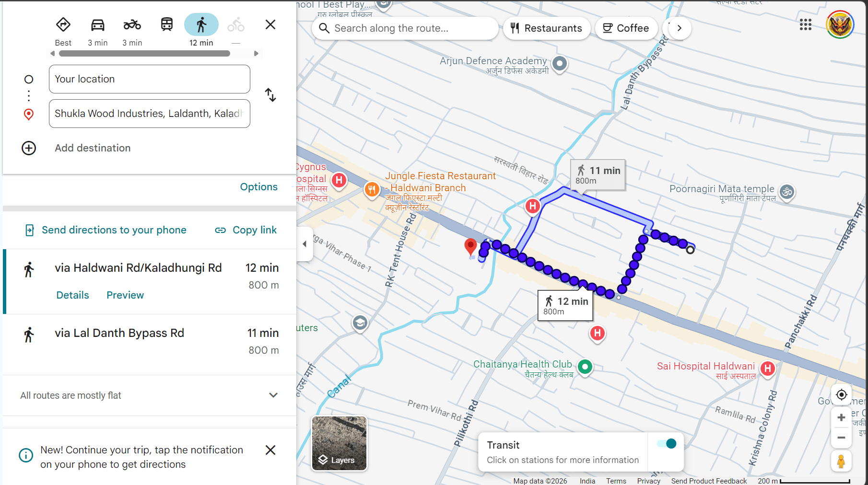Show more category chips with right arrow
868x485 pixels.
(x=680, y=28)
